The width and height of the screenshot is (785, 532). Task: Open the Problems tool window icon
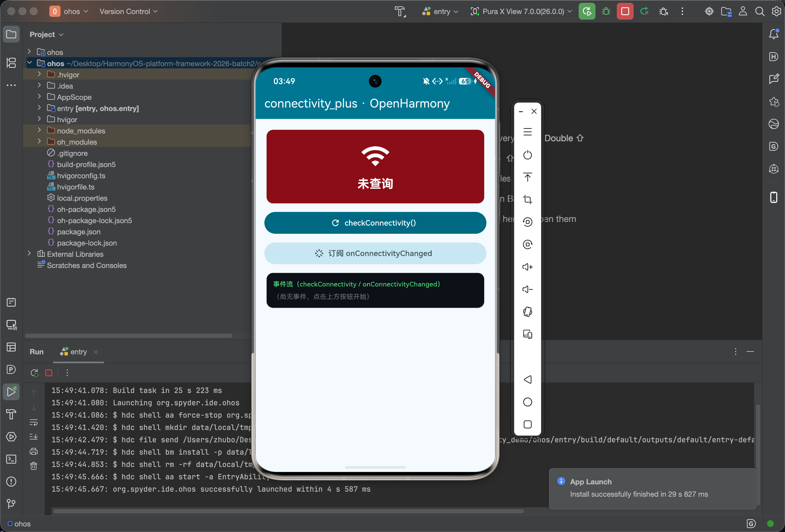pyautogui.click(x=11, y=481)
